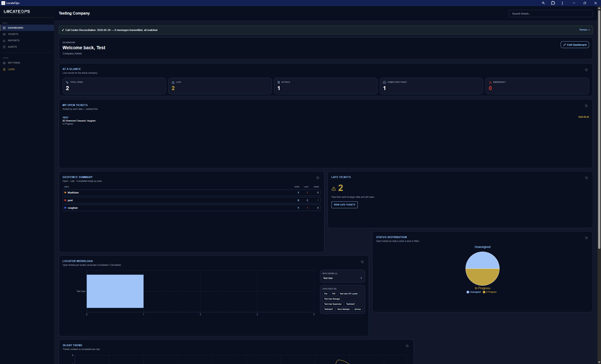Click the Unassigned blue pie slice
Viewport: 601px width, 364px height.
coord(482,260)
